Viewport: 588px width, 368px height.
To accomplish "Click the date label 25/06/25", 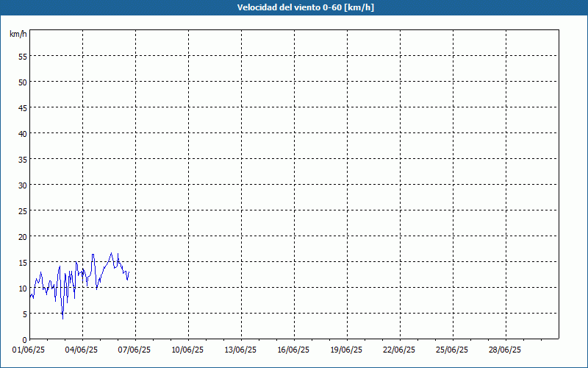I will [x=452, y=350].
